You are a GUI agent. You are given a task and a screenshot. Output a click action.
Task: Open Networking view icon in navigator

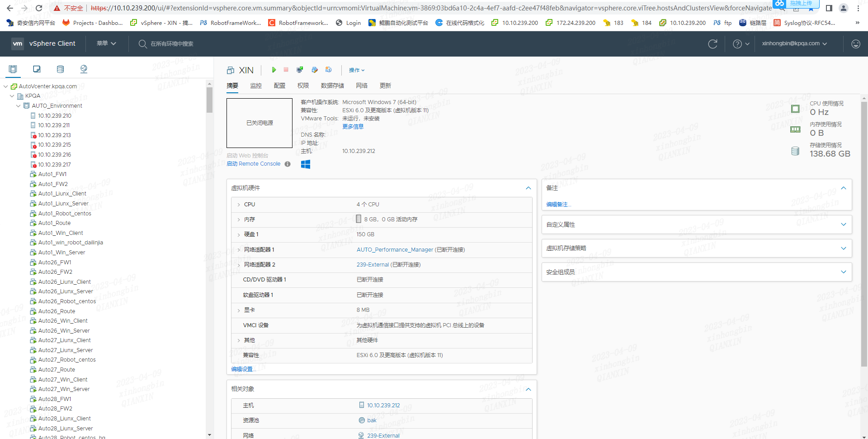point(84,69)
